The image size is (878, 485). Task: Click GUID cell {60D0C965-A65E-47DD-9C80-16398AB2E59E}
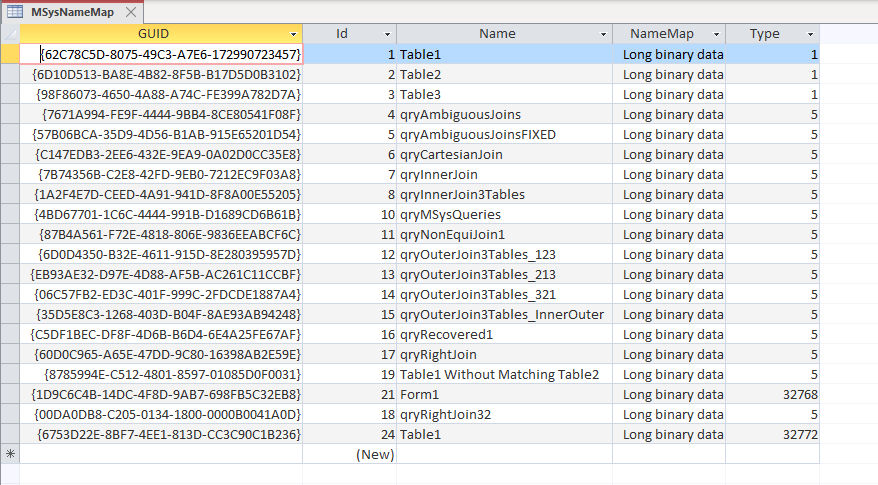tap(161, 355)
